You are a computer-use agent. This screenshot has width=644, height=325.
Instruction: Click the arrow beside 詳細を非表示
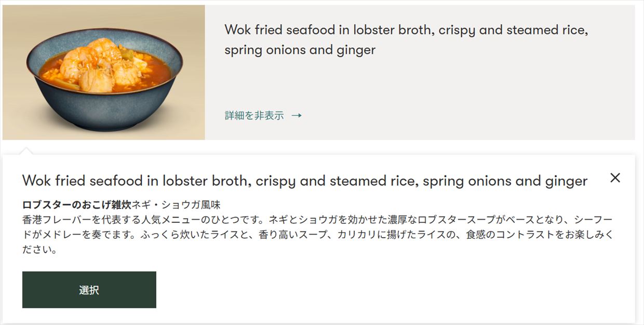click(297, 116)
